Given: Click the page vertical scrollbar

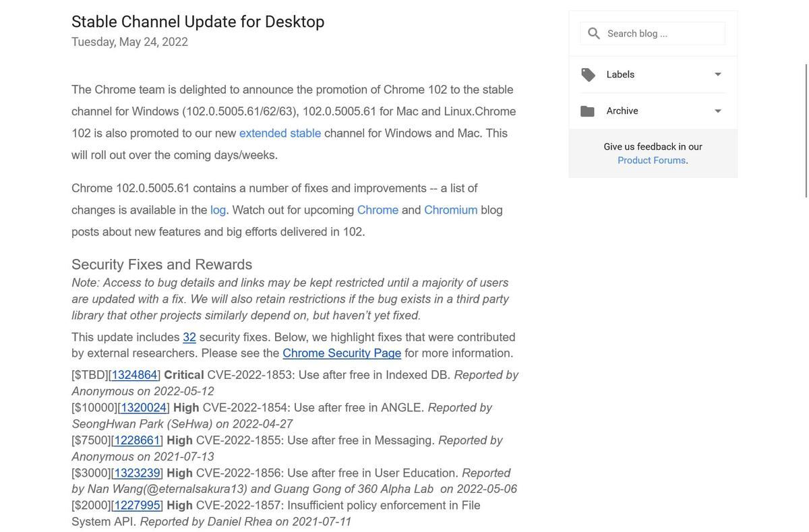Looking at the screenshot, I should 806,131.
